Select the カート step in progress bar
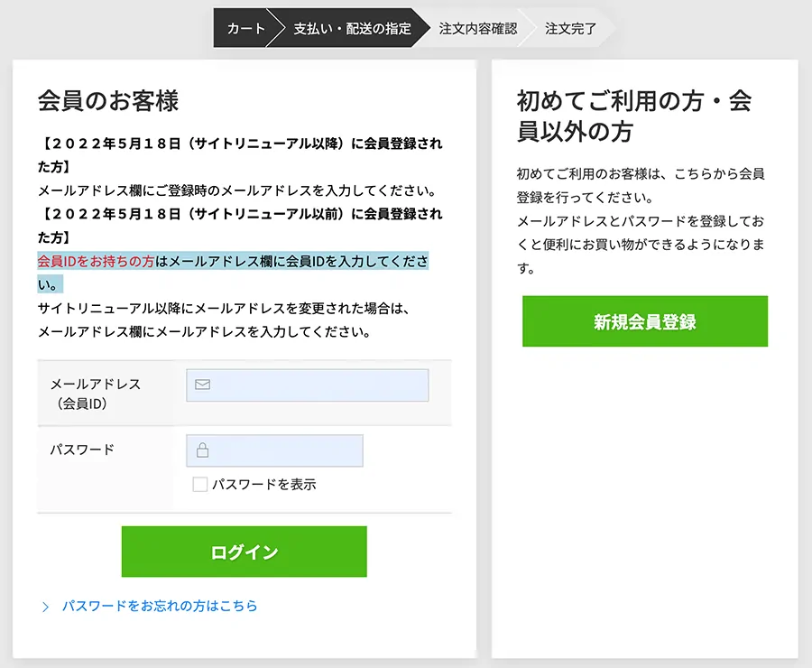812x668 pixels. pos(246,28)
